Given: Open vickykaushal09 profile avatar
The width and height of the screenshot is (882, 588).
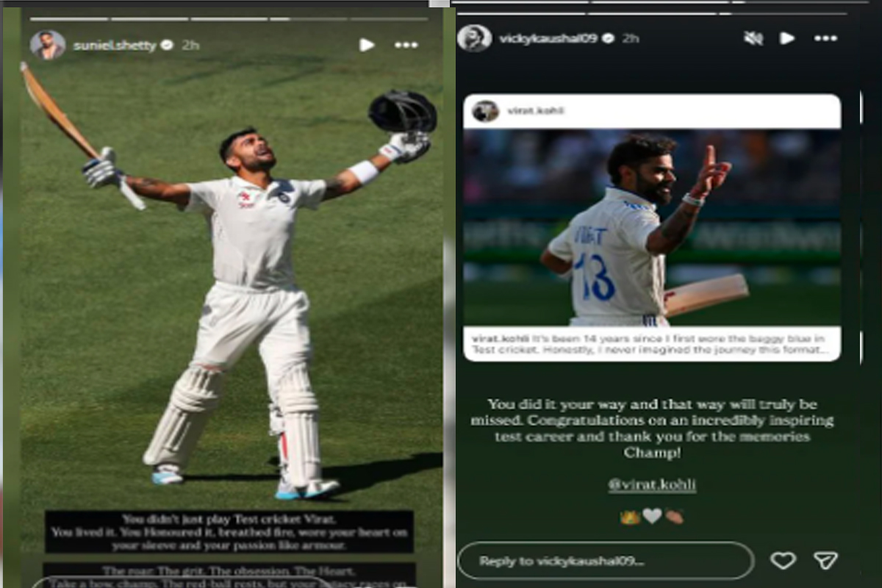Looking at the screenshot, I should click(474, 38).
